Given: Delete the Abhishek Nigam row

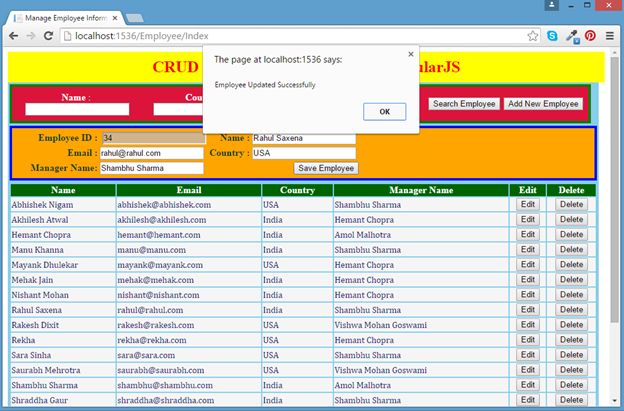Looking at the screenshot, I should 571,205.
